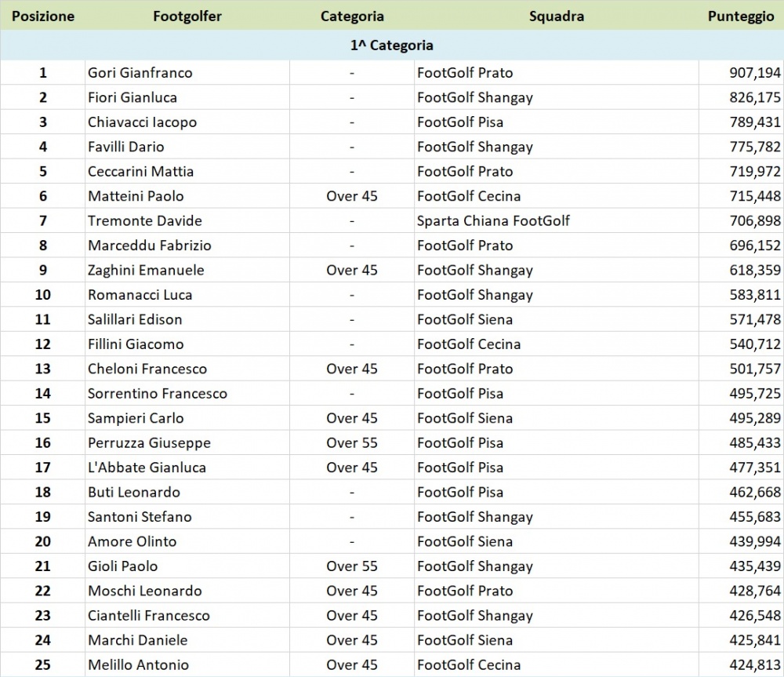
Task: Click the score 715,448
Action: [x=755, y=196]
